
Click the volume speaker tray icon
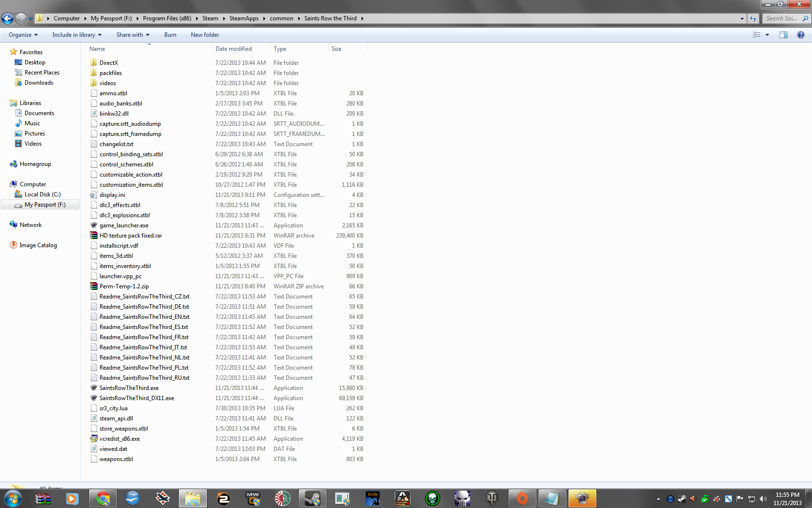(x=763, y=499)
